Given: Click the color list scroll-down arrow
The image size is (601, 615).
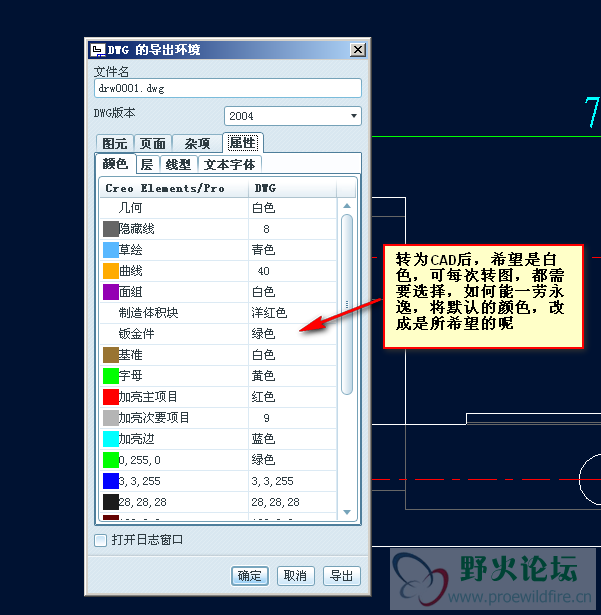Looking at the screenshot, I should [347, 512].
